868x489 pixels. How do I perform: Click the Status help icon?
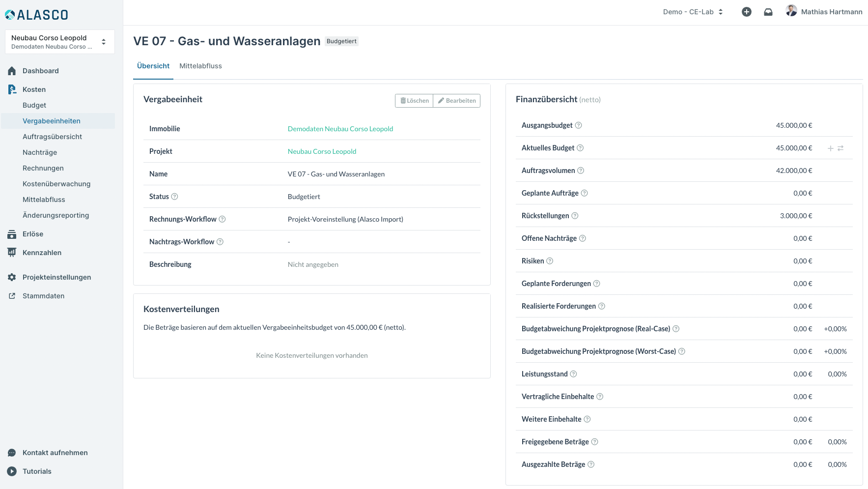tap(174, 197)
